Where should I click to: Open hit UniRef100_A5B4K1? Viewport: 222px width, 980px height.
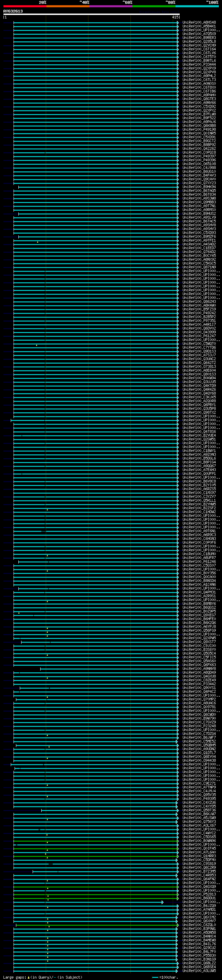click(x=199, y=26)
